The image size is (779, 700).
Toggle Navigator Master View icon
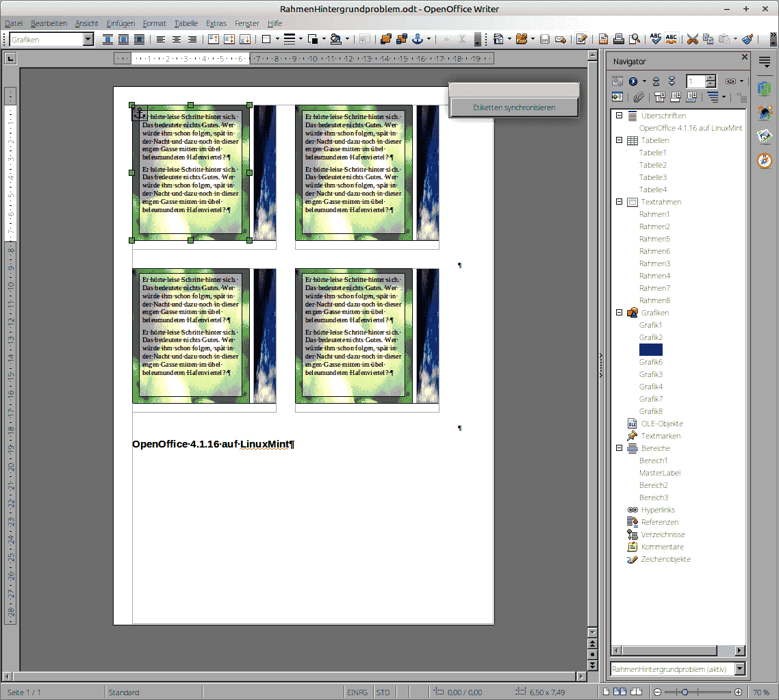pyautogui.click(x=617, y=81)
